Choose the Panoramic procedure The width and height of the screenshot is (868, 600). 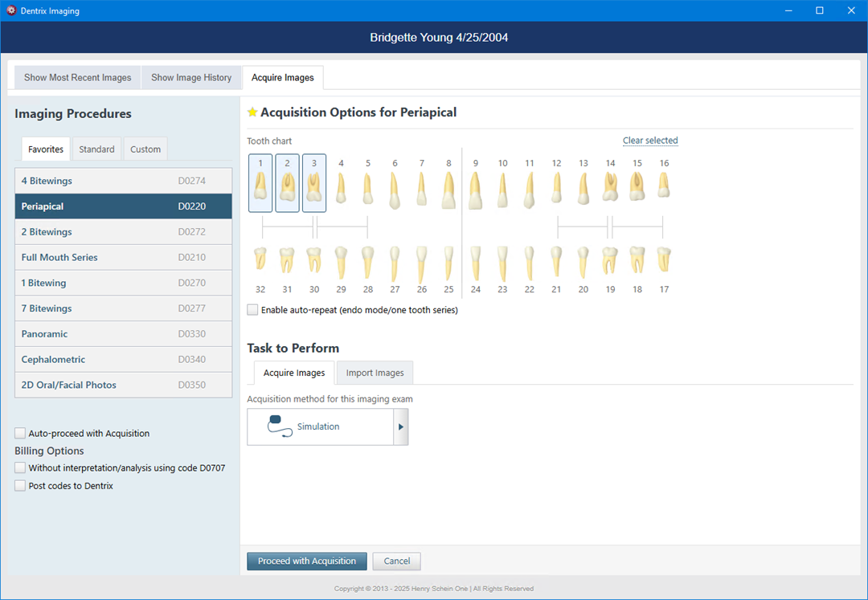point(124,333)
